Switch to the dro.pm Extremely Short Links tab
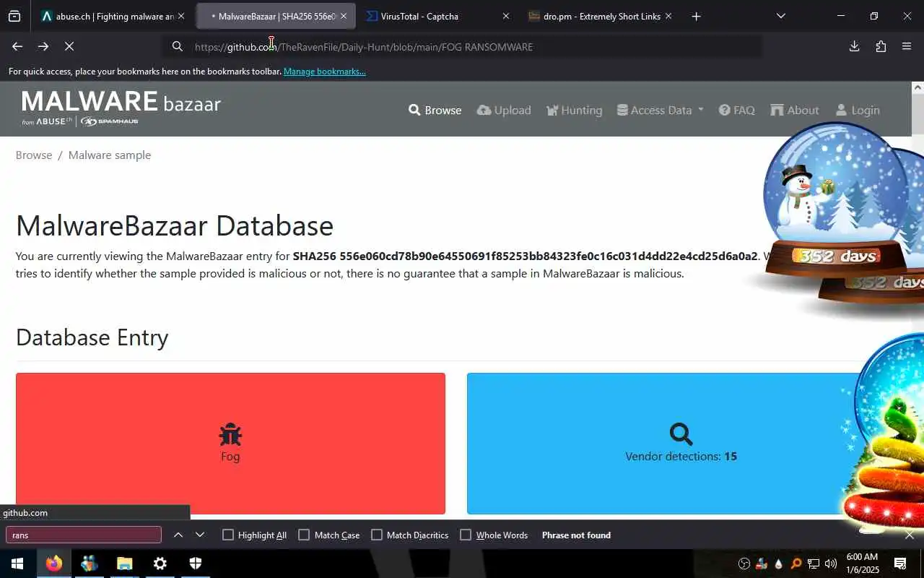 [600, 16]
